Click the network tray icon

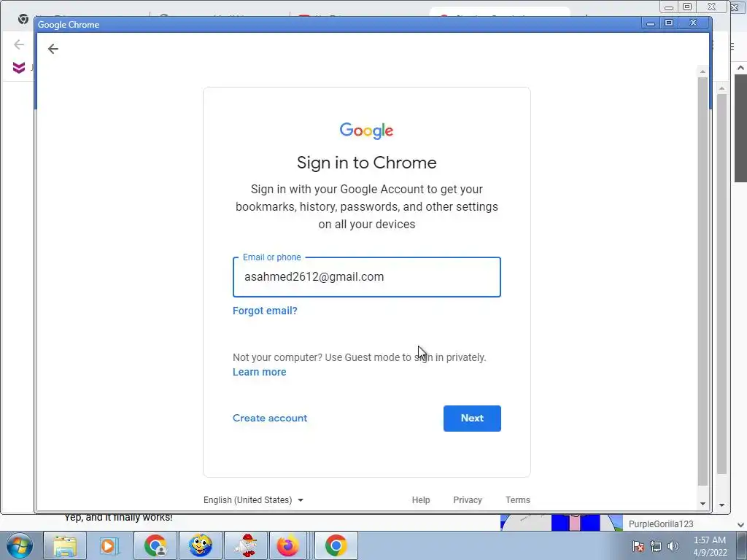coord(656,546)
